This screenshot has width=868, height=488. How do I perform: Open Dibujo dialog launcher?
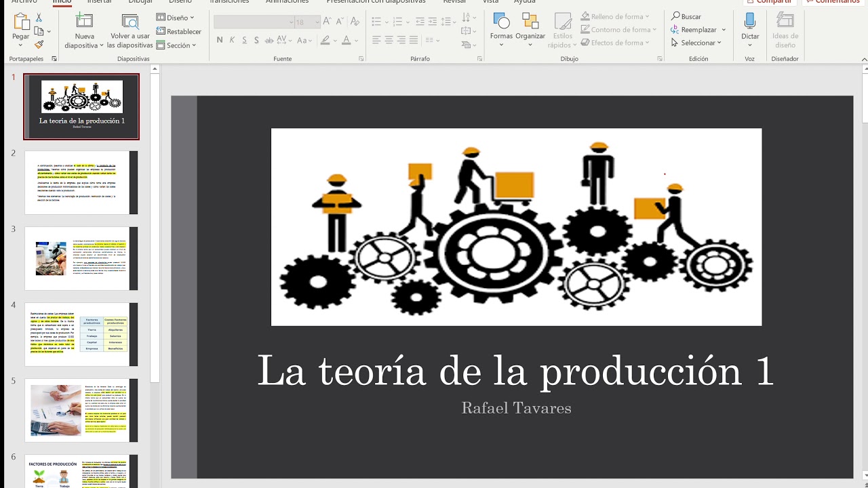pos(660,59)
